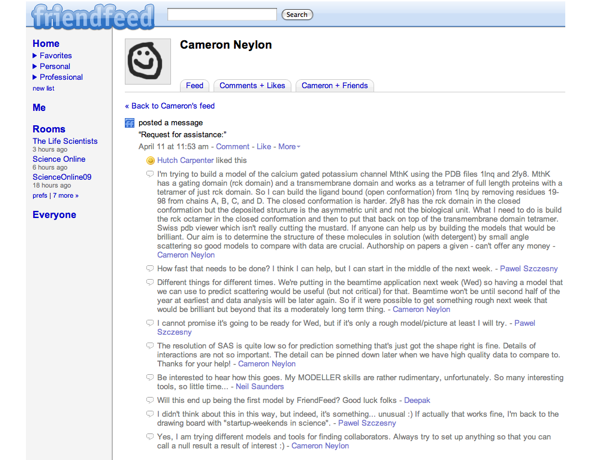Image resolution: width=614 pixels, height=460 pixels.
Task: Click the 'Request for assistance:' message text
Action: (x=182, y=135)
